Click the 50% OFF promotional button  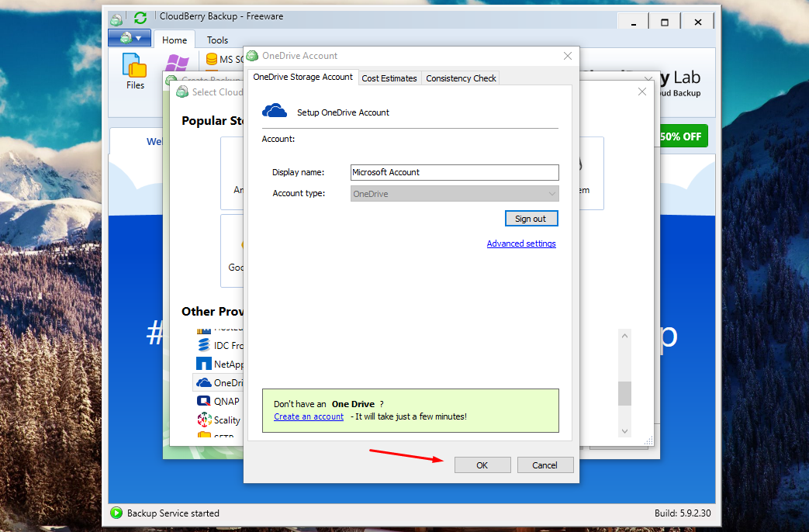click(x=682, y=136)
